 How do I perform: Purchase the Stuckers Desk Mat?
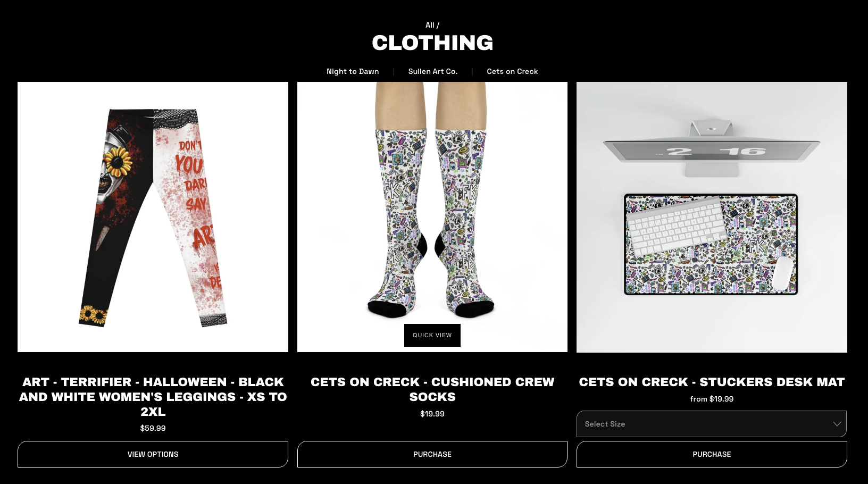712,454
